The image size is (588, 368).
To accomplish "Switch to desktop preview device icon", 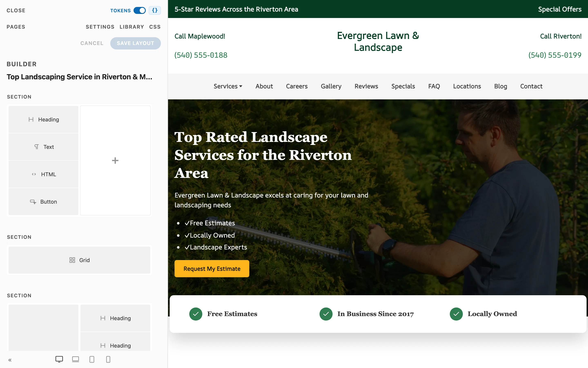I will click(x=59, y=359).
